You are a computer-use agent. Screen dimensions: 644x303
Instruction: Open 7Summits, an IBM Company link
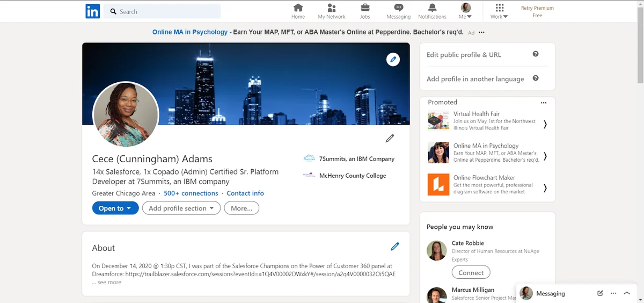tap(349, 159)
